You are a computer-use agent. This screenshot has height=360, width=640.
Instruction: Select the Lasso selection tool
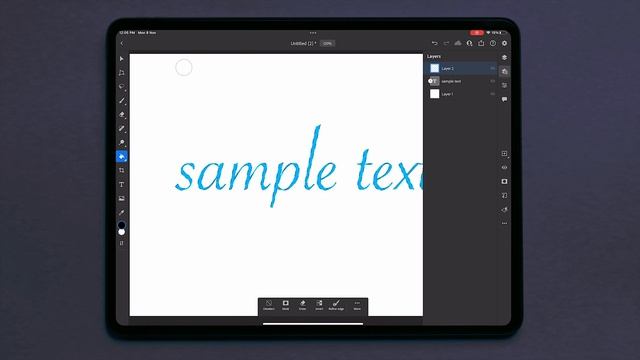122,87
